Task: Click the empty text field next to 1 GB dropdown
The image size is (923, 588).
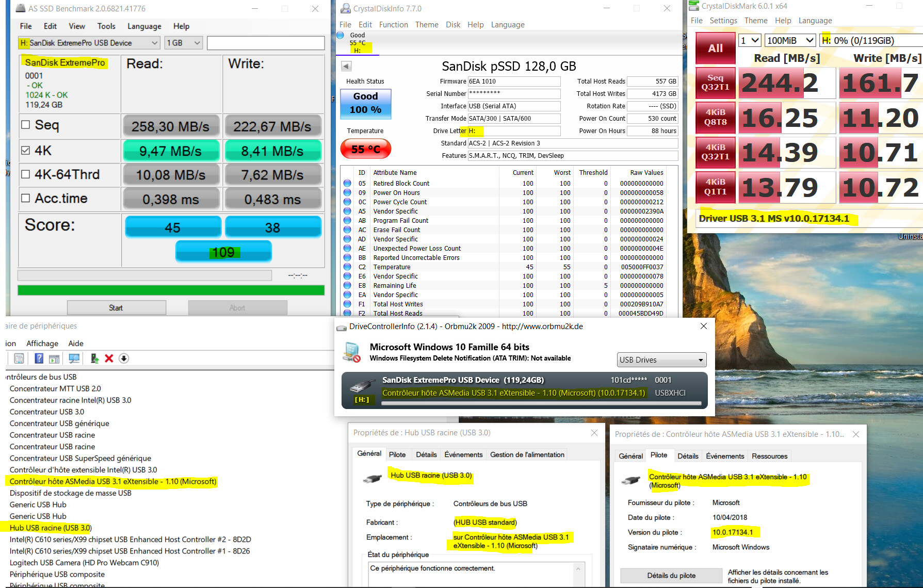Action: point(266,43)
